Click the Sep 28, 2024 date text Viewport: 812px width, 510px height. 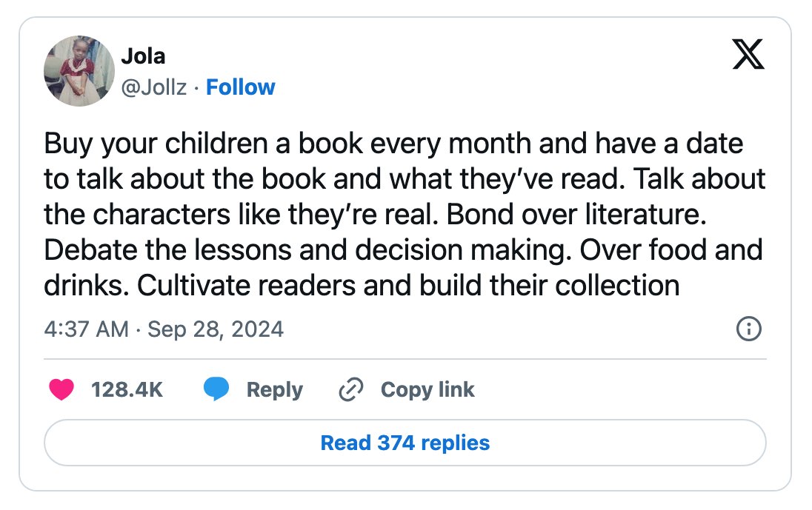216,329
